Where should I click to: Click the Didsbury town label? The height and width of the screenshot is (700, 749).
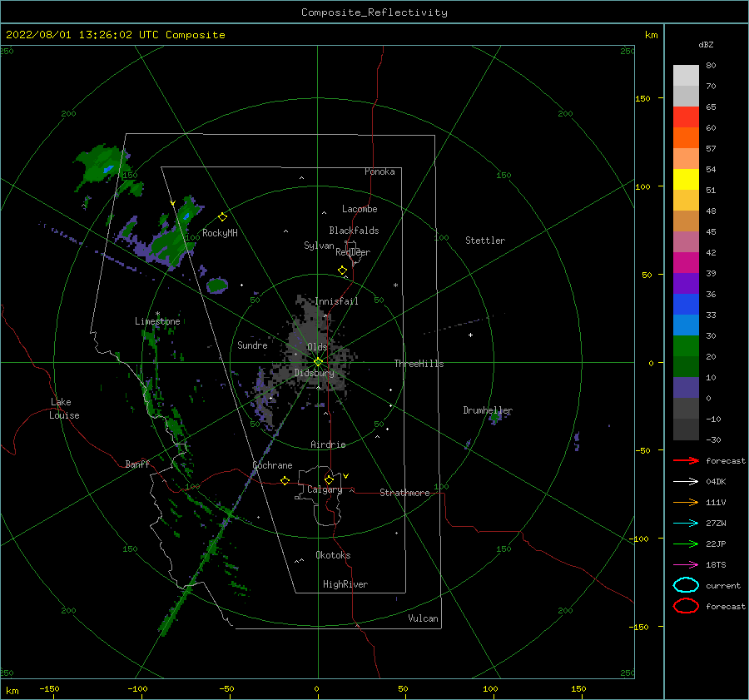pyautogui.click(x=314, y=373)
